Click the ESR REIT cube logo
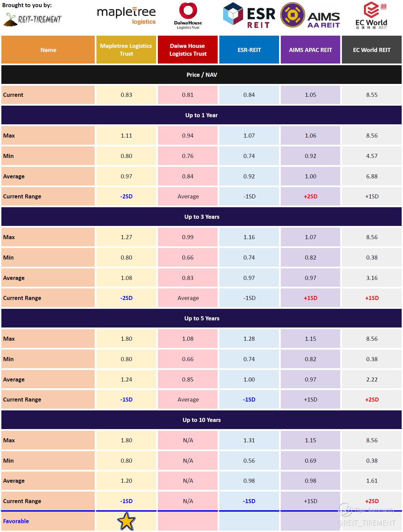The height and width of the screenshot is (532, 403). click(x=233, y=15)
